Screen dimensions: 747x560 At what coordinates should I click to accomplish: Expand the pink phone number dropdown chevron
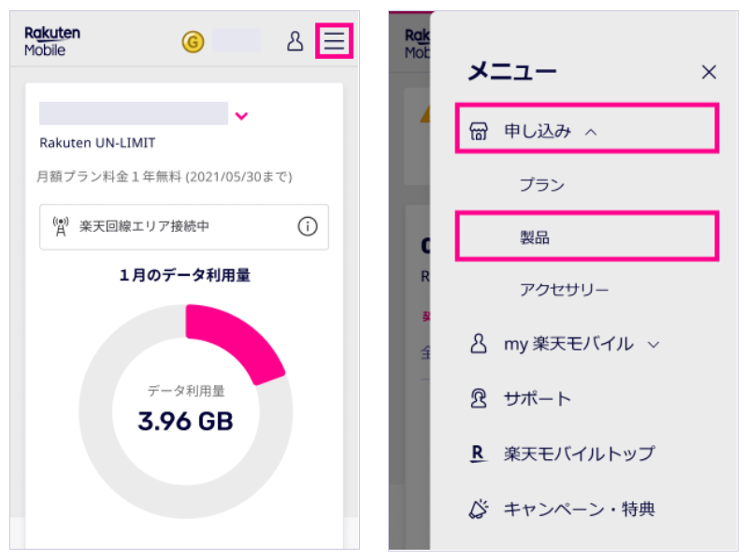click(241, 116)
